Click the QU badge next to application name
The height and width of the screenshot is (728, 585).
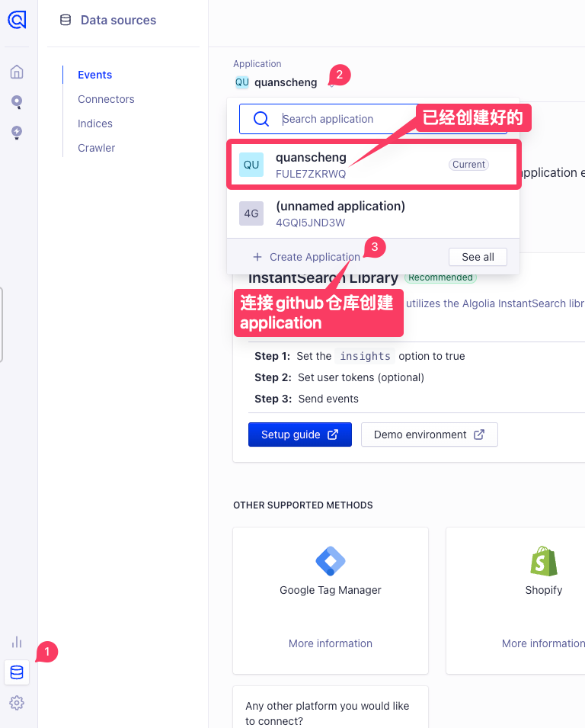tap(242, 82)
